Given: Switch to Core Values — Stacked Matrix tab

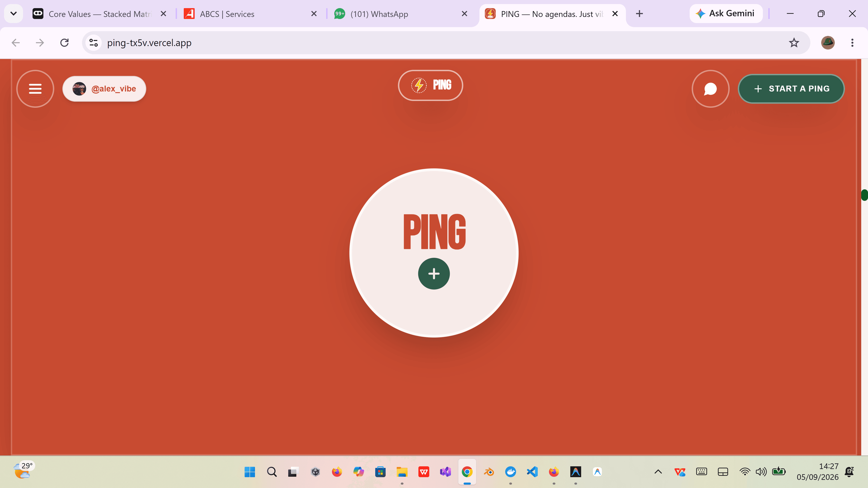Looking at the screenshot, I should pos(99,14).
